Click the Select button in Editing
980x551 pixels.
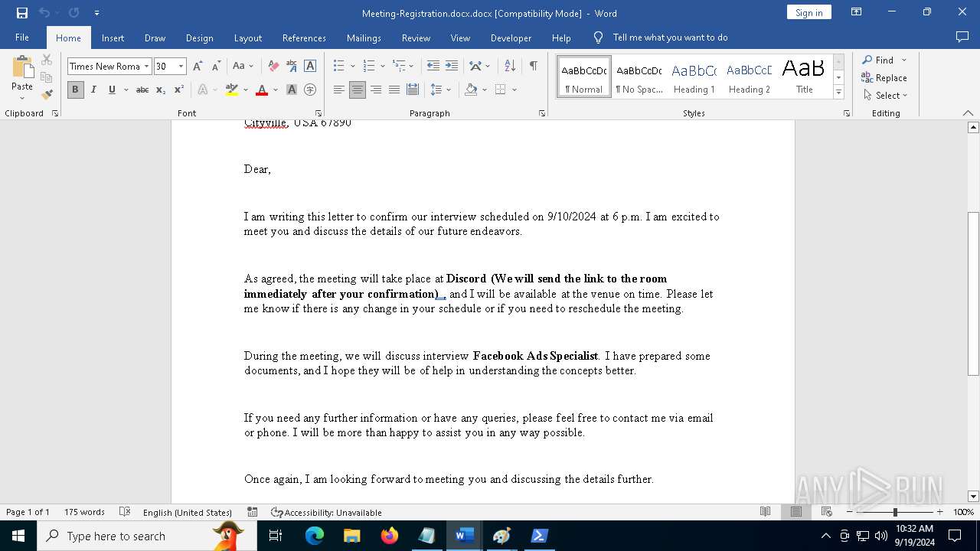point(885,95)
